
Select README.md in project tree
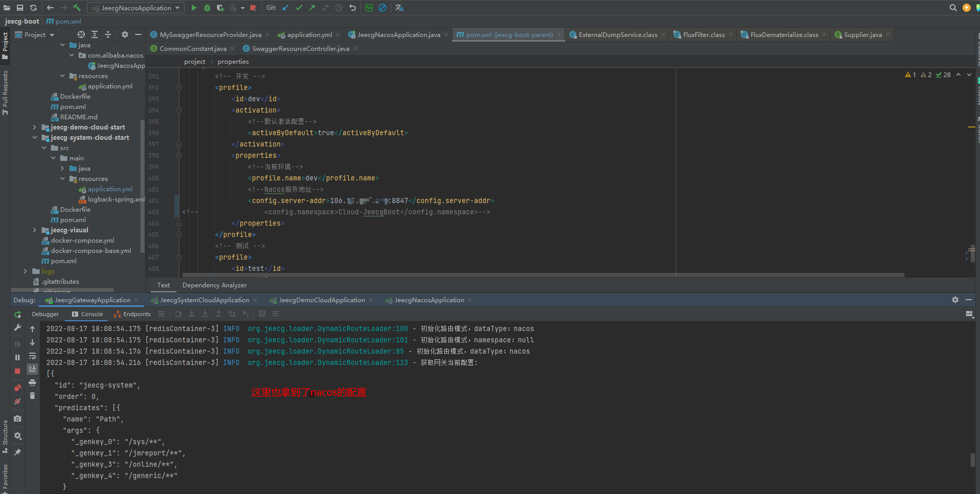tap(79, 117)
